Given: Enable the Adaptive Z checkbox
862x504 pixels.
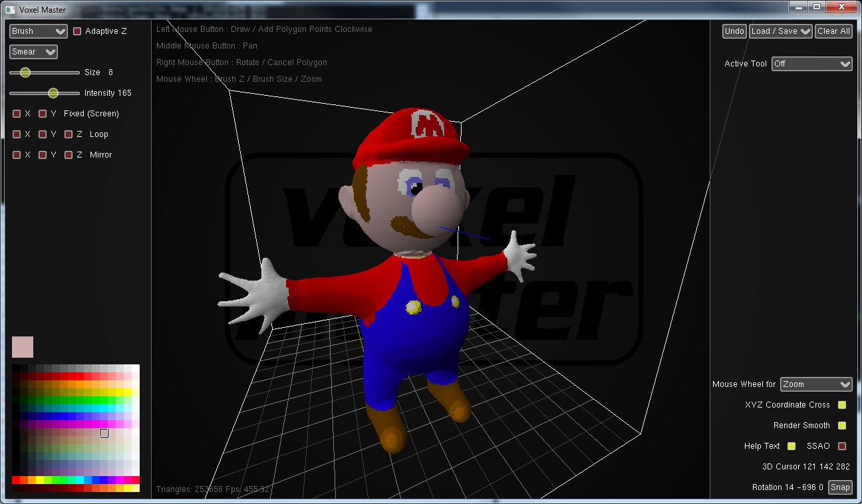Looking at the screenshot, I should [76, 31].
